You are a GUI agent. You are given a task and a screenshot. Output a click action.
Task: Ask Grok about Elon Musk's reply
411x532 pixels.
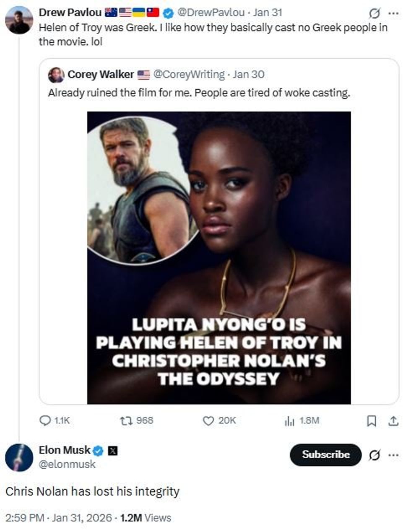374,455
